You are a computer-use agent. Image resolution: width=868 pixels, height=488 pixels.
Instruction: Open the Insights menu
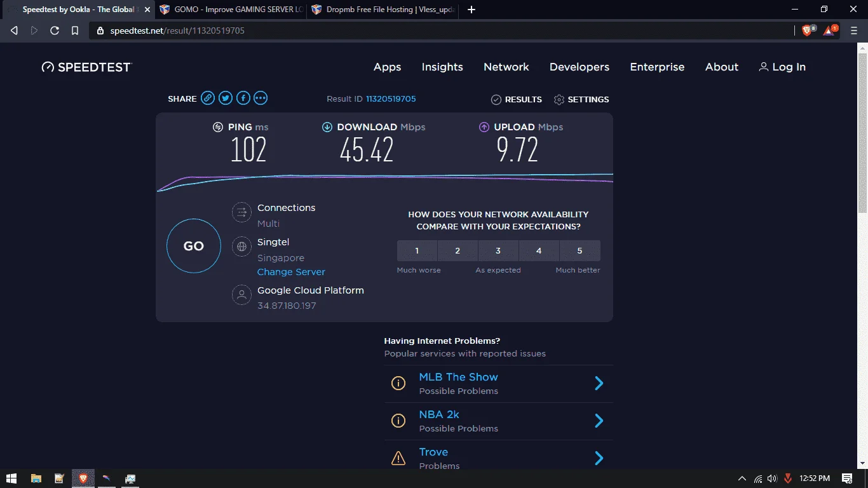click(442, 67)
